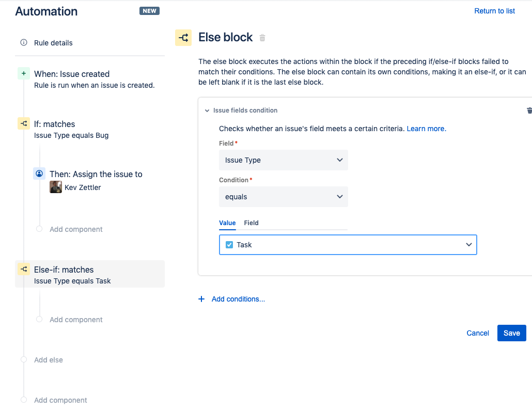532x411 pixels.
Task: Select the branch icon on Else-if: matches
Action: point(24,269)
